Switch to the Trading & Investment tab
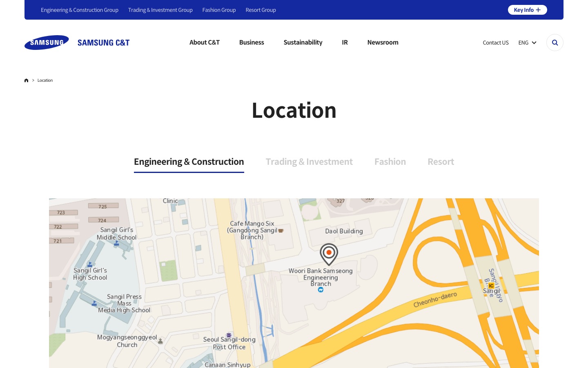The width and height of the screenshot is (588, 368). tap(309, 162)
